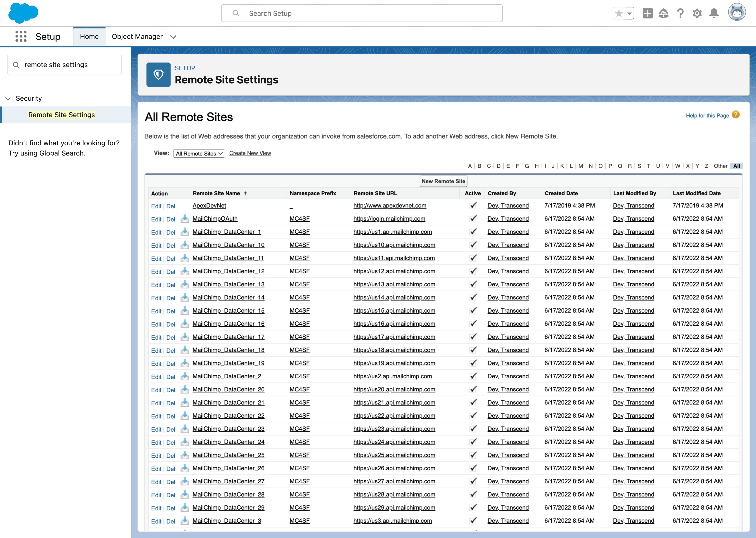Open the Create New View link
756x538 pixels.
250,153
